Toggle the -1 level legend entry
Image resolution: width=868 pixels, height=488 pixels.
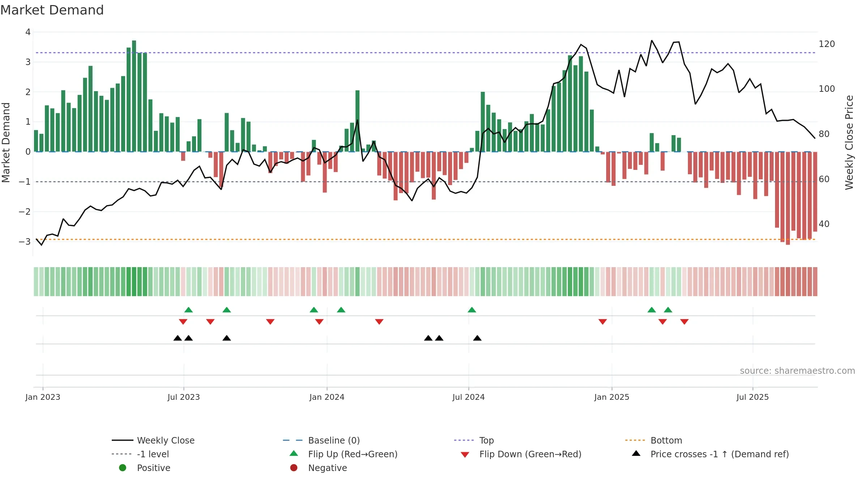point(140,454)
